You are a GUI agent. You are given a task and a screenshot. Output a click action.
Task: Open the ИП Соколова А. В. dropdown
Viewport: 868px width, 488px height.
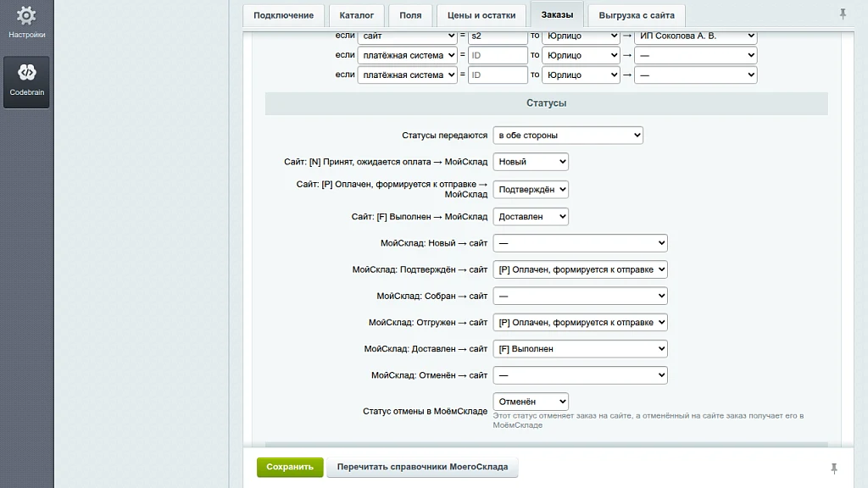point(696,36)
